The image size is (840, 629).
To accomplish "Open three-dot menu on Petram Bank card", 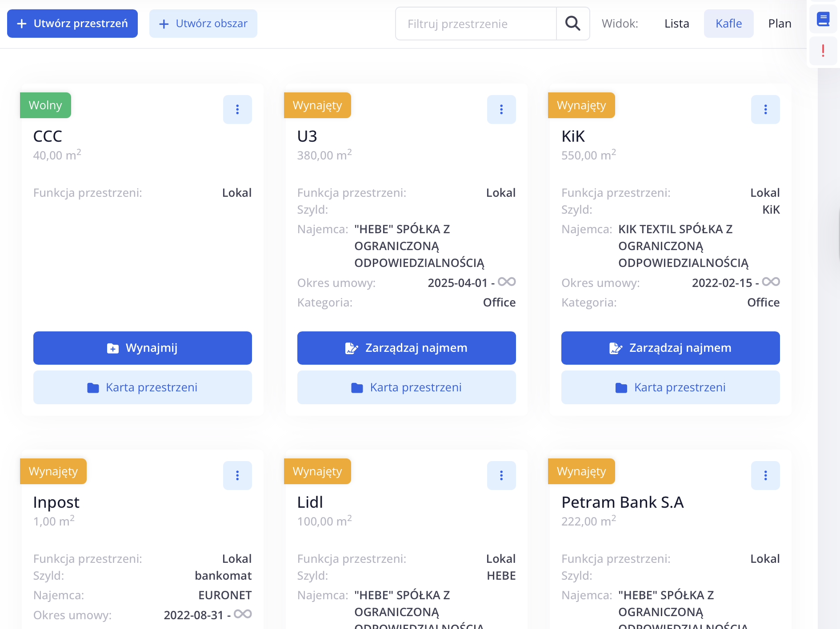I will [x=765, y=475].
